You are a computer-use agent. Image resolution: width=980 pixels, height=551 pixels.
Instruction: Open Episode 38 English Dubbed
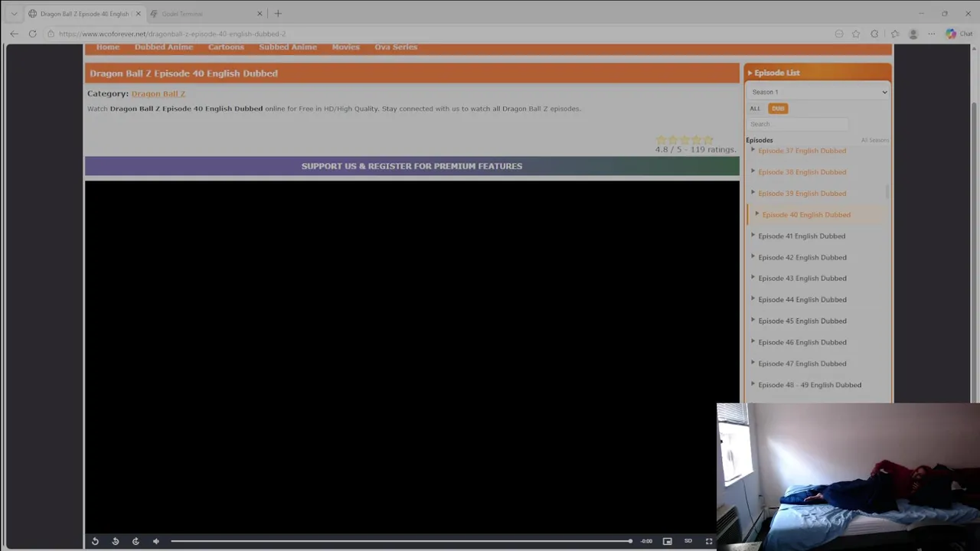pos(802,172)
